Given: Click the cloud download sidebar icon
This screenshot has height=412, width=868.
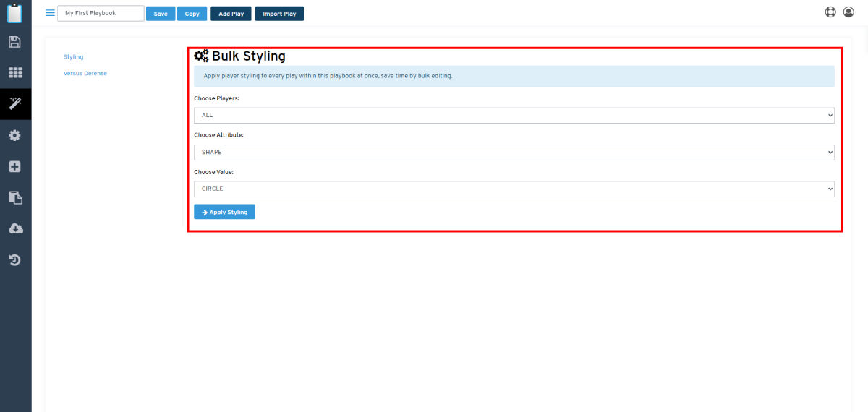Looking at the screenshot, I should [x=15, y=228].
